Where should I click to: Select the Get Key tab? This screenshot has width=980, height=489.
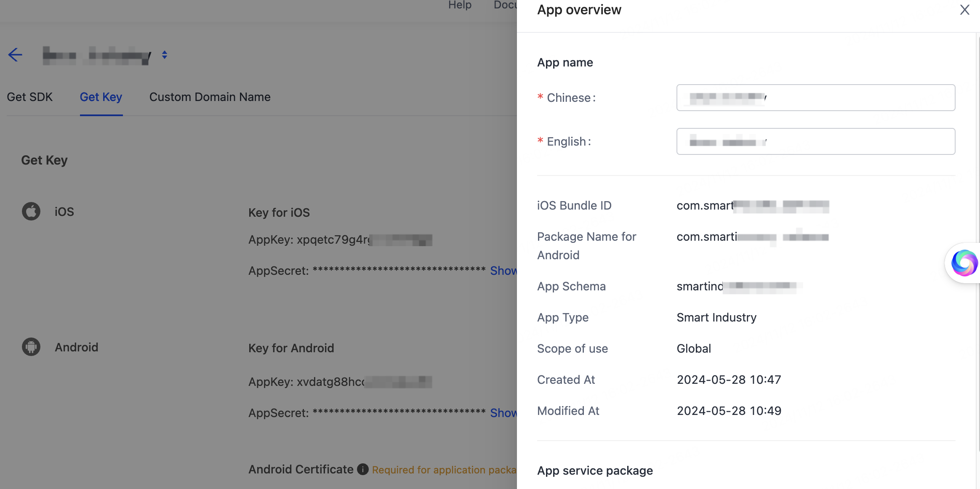[101, 97]
